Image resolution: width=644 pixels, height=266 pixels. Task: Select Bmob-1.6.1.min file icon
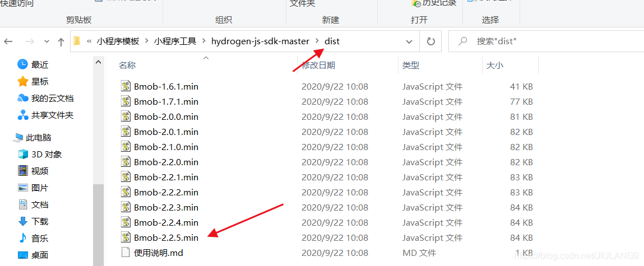pyautogui.click(x=126, y=86)
